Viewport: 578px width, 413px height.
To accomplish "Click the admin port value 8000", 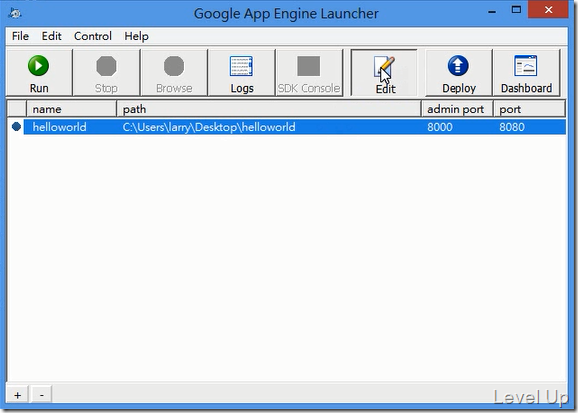I will click(x=440, y=127).
